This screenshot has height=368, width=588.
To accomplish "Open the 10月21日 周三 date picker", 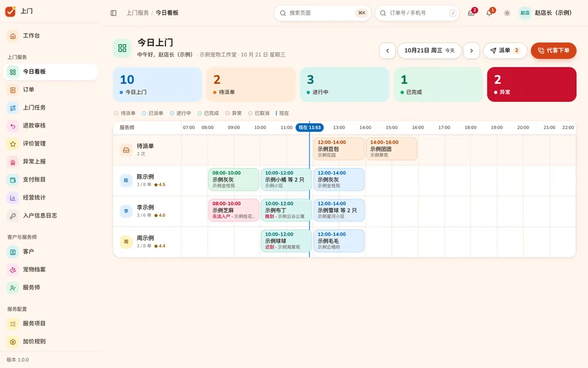I will click(x=429, y=51).
